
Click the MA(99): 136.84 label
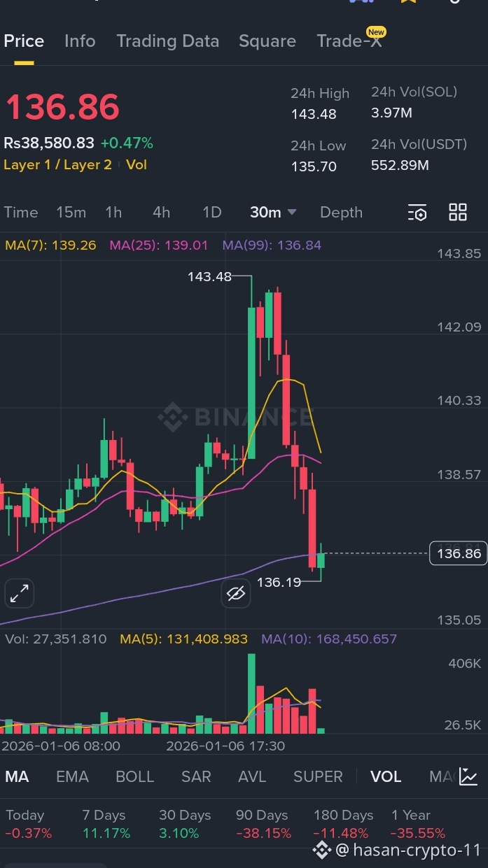pos(272,246)
